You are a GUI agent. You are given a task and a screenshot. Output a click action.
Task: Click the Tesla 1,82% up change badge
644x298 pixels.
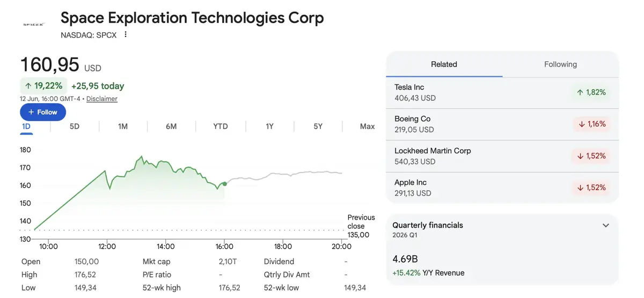(591, 92)
